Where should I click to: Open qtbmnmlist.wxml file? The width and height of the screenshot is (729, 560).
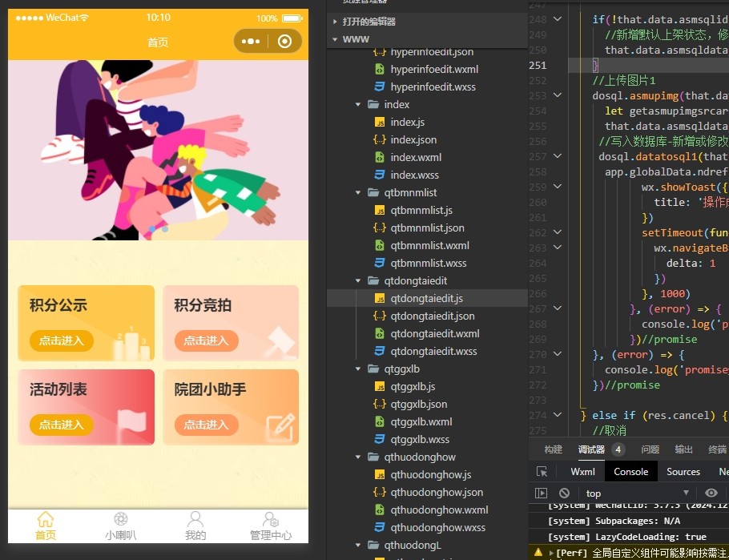[430, 246]
